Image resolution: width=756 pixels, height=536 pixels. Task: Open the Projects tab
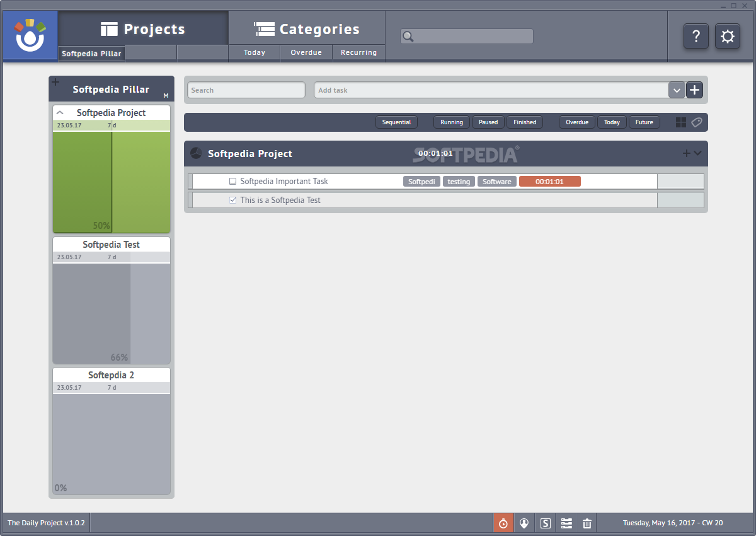pyautogui.click(x=143, y=29)
